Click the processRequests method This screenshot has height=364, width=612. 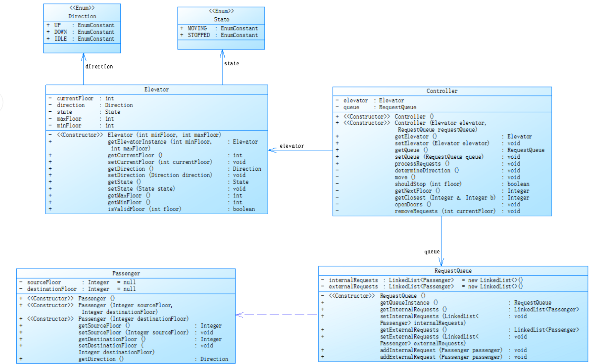point(428,164)
